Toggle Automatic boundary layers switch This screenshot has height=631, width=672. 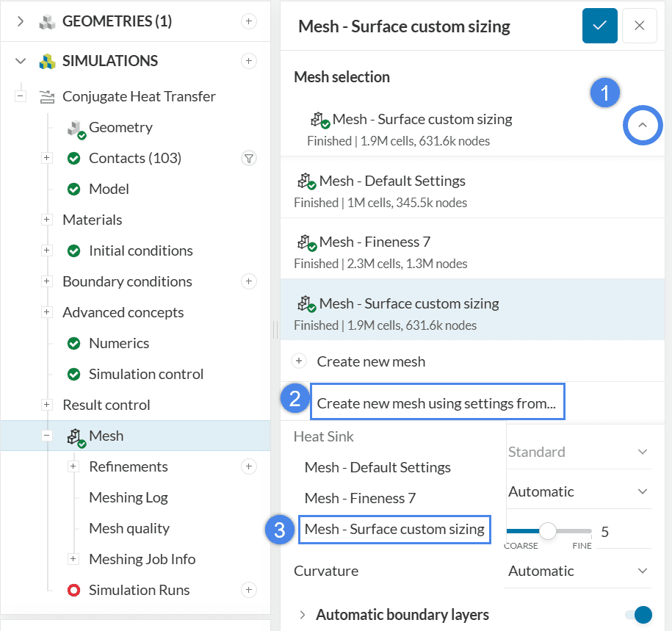coord(637,615)
